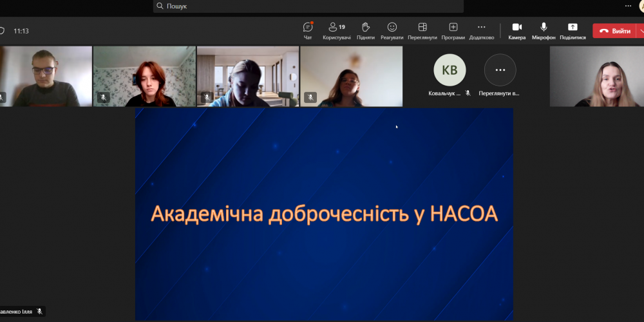Open the Чат panel
This screenshot has height=322, width=644.
pos(308,30)
